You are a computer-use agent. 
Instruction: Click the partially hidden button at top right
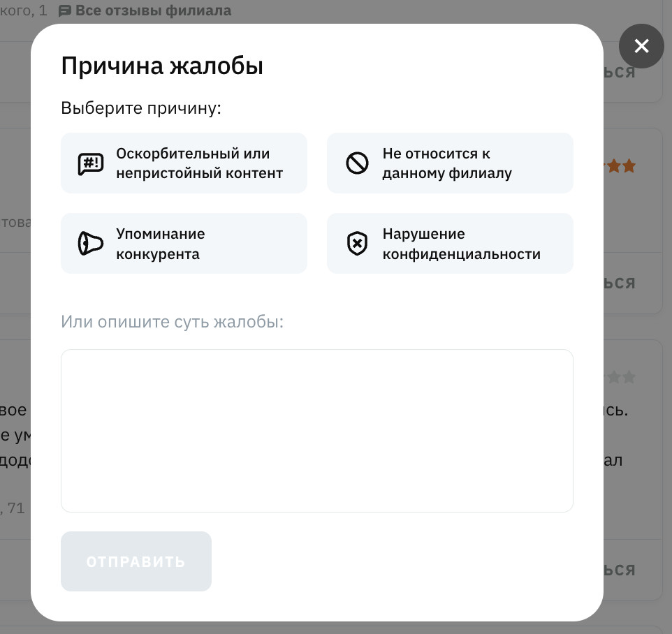point(620,73)
